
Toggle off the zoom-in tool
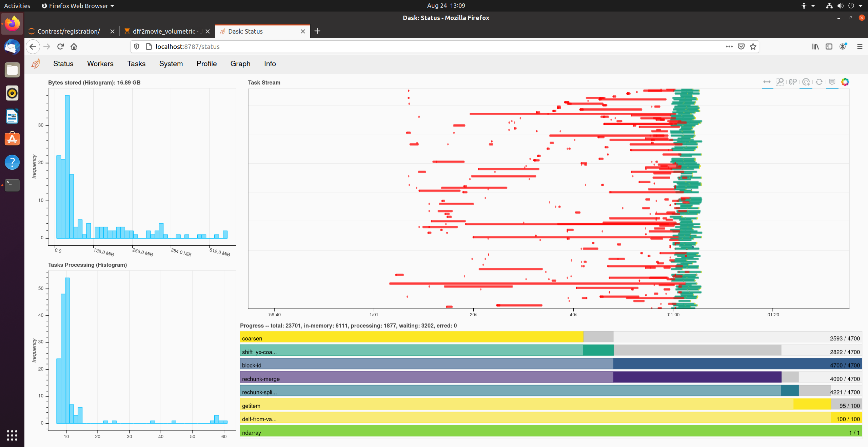click(806, 82)
